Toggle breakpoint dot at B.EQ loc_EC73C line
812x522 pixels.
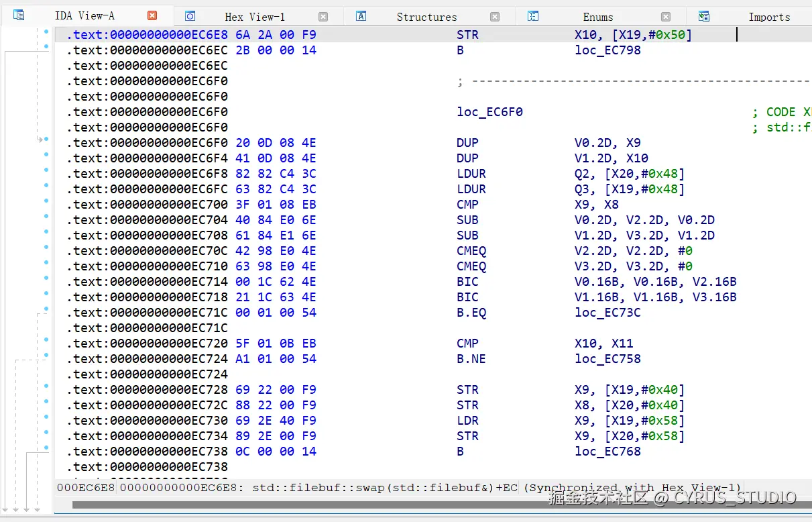click(46, 309)
